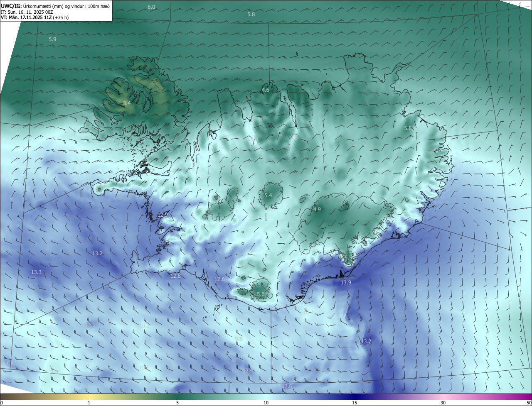
Task: Click the 50 tick on the color scale
Action: pyautogui.click(x=529, y=403)
